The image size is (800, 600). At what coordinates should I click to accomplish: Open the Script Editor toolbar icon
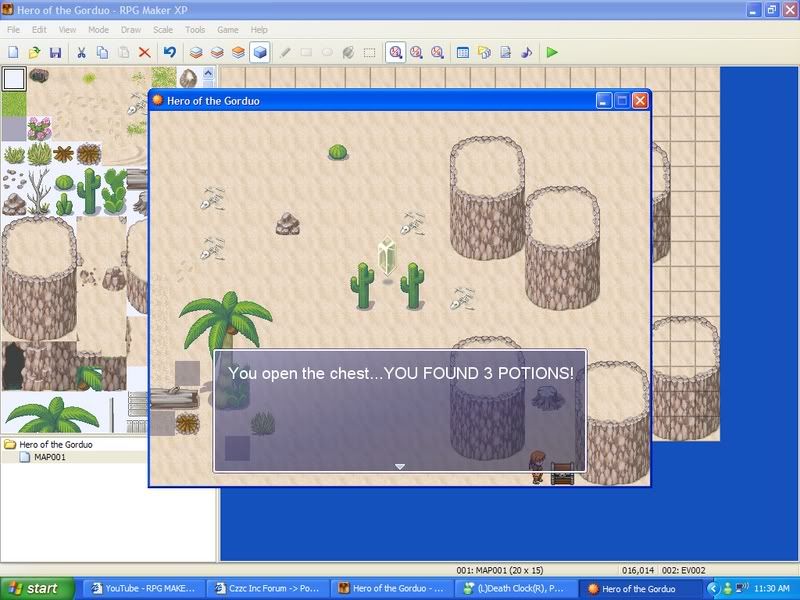point(506,52)
